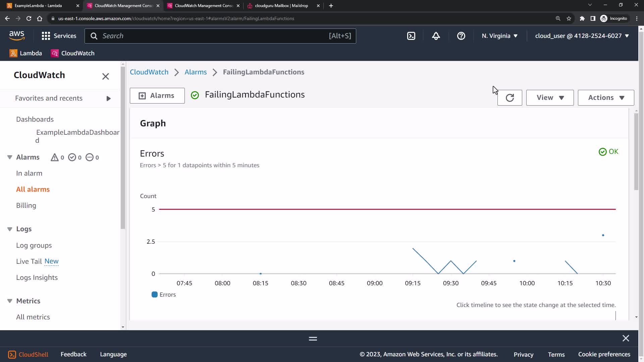Collapse the Alarms section in sidebar
The image size is (644, 362).
click(10, 157)
